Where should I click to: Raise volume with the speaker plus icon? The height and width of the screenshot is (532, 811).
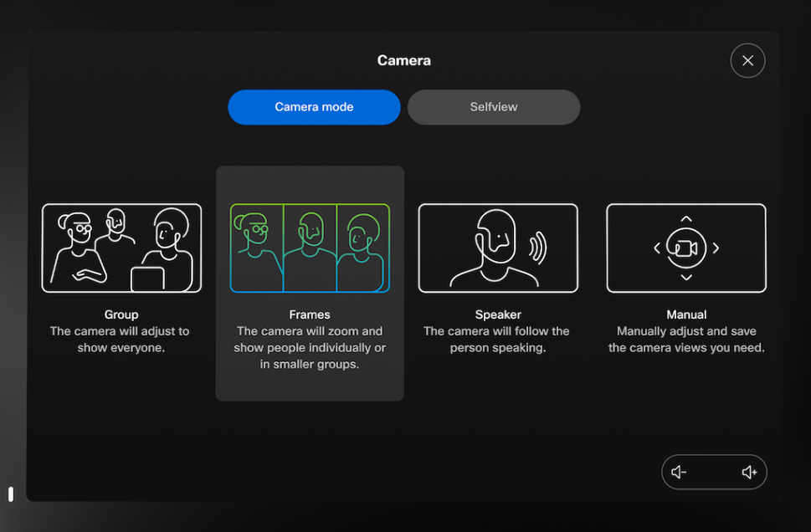[749, 473]
